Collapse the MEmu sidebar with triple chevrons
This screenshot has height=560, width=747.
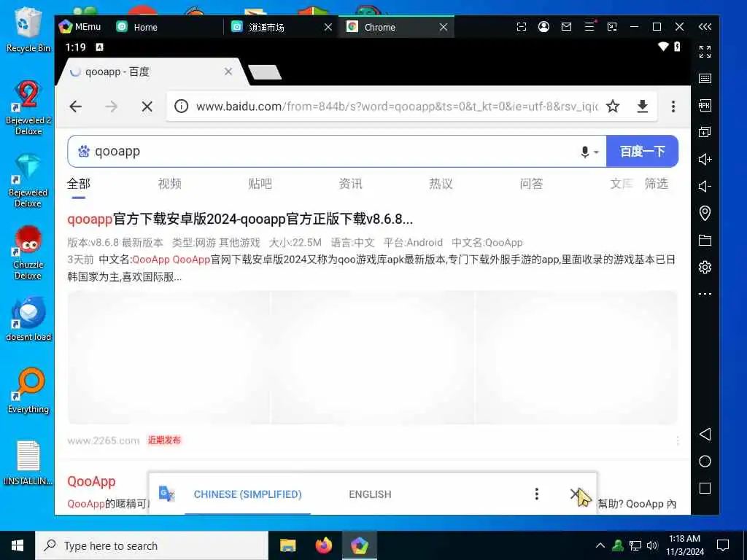point(705,27)
